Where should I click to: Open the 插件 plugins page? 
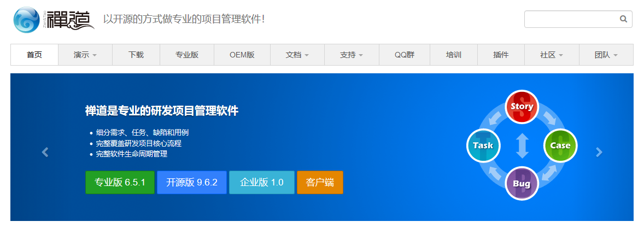[501, 55]
